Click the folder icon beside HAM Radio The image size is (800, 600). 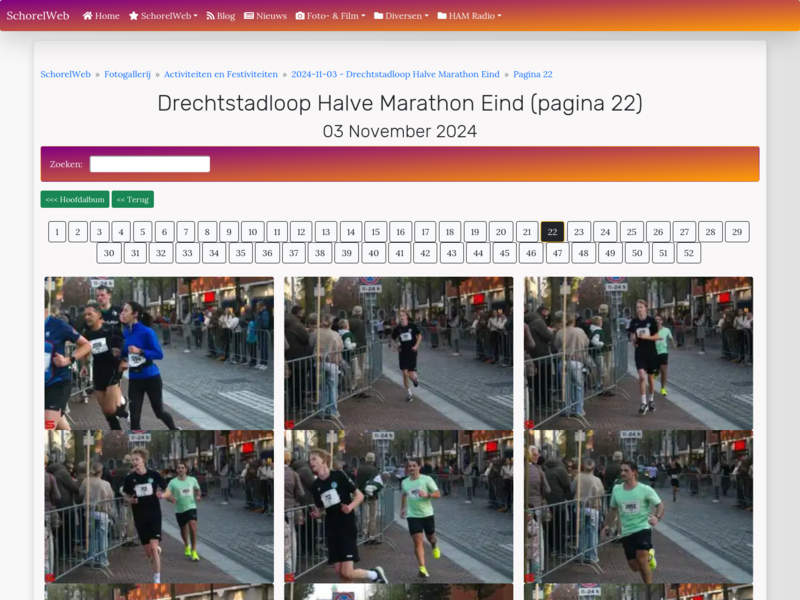pos(442,16)
